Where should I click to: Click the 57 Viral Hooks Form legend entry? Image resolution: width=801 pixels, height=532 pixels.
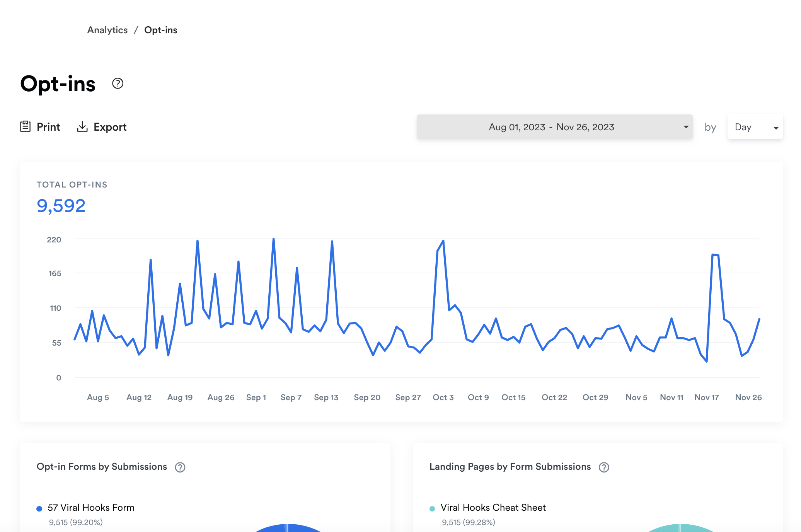pos(91,507)
